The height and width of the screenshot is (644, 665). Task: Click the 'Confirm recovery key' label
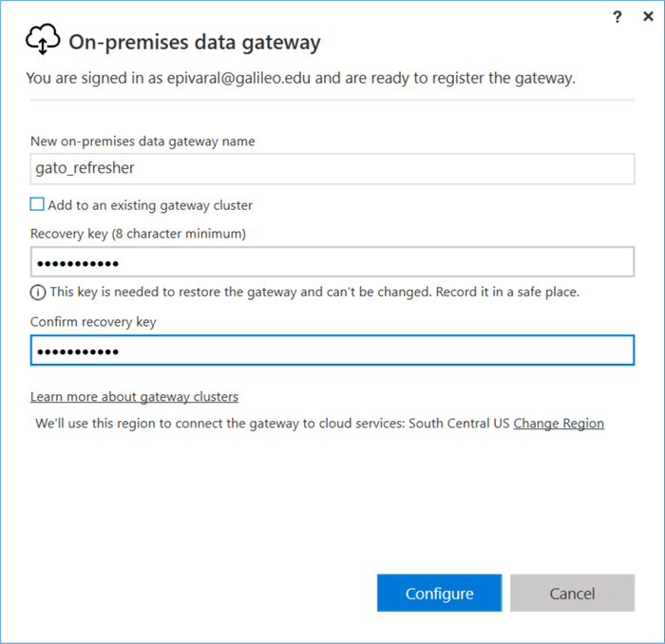[93, 322]
